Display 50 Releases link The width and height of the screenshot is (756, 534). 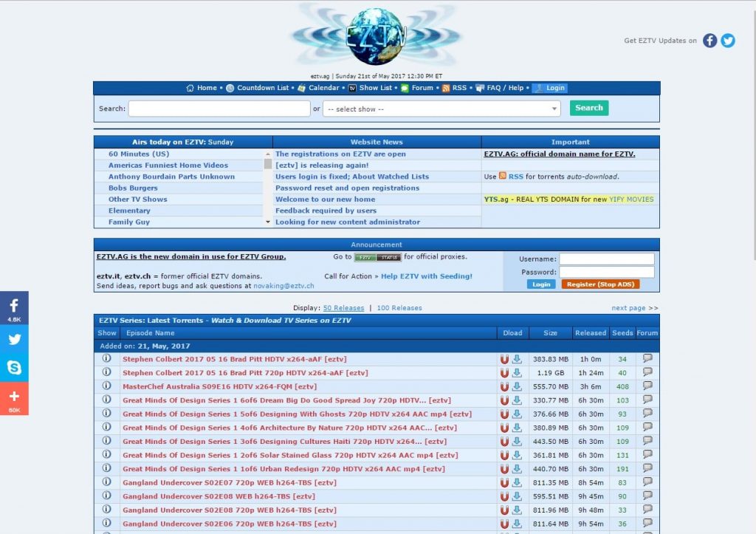point(343,308)
